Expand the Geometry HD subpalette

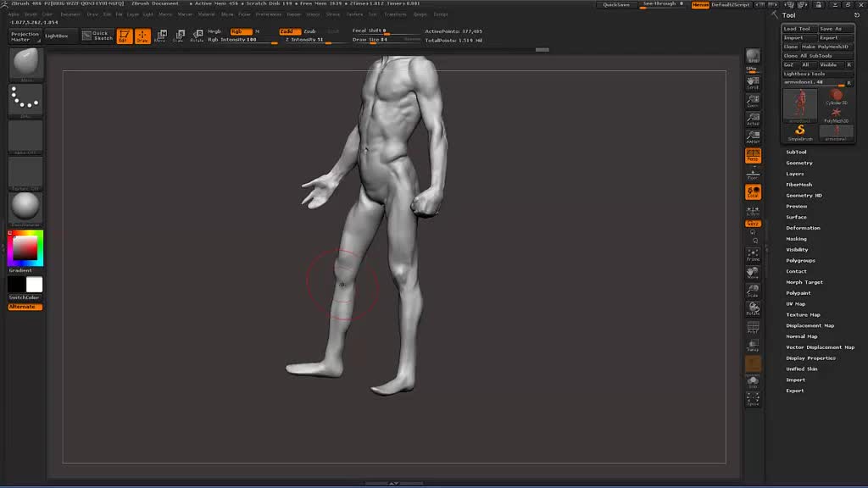(804, 196)
